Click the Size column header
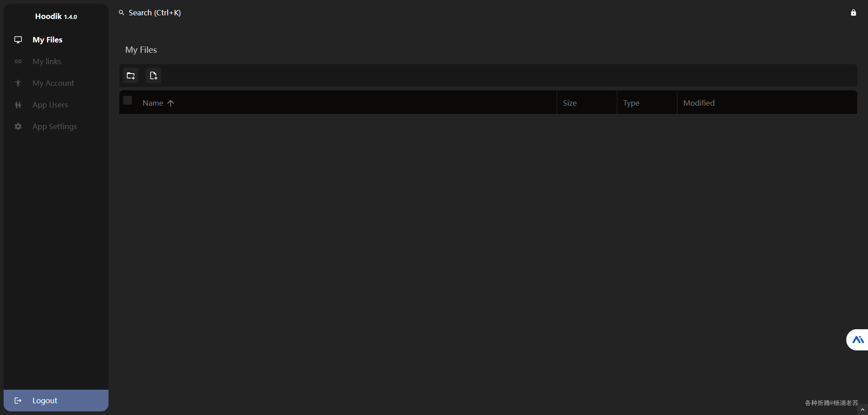This screenshot has width=868, height=415. pyautogui.click(x=570, y=103)
